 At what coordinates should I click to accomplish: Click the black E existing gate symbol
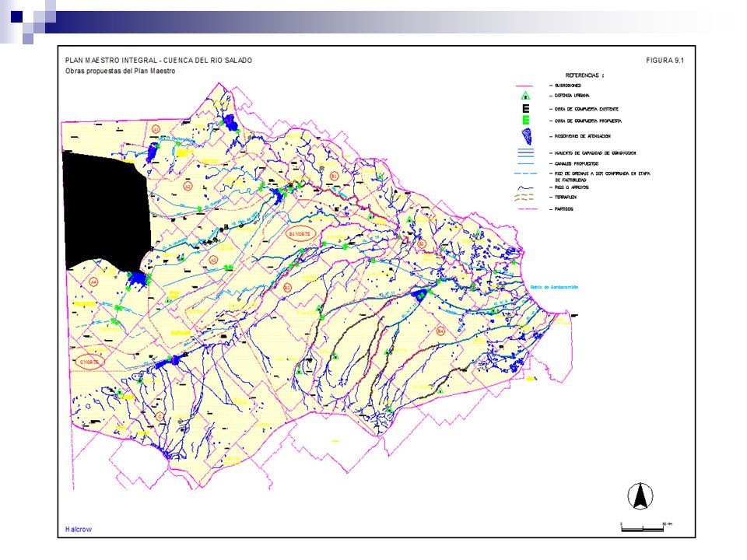526,109
